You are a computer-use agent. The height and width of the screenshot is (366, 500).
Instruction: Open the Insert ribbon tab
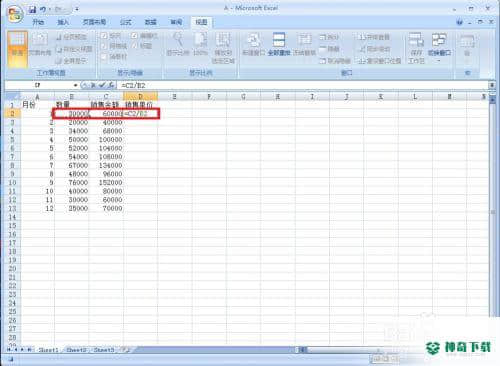pos(63,22)
